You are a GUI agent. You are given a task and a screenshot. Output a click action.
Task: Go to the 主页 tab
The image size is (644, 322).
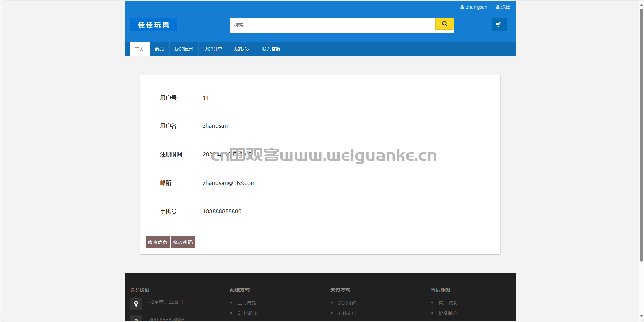139,49
